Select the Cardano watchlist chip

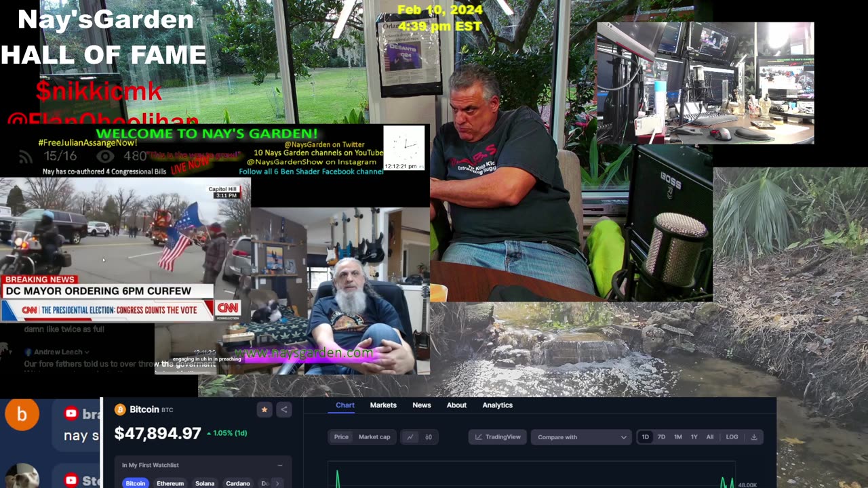(238, 483)
